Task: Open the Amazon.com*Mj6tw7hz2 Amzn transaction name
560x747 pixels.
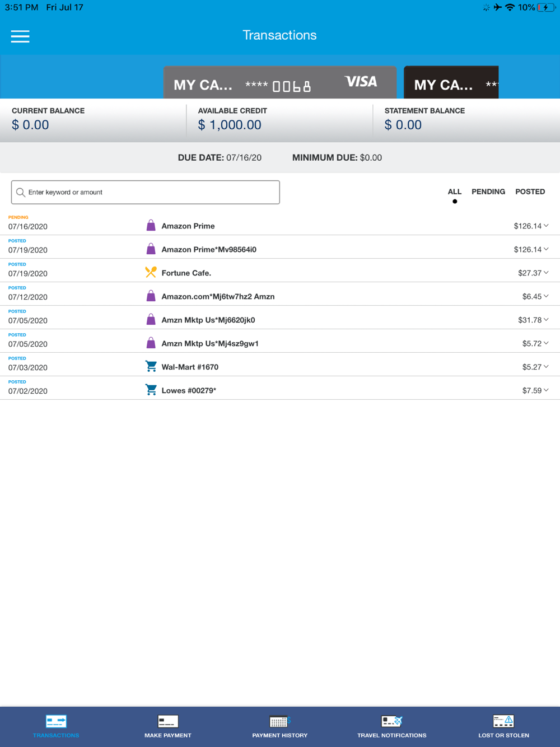Action: point(218,297)
